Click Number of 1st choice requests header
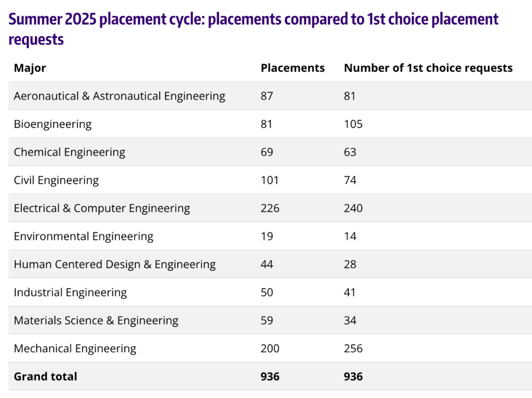 point(428,68)
